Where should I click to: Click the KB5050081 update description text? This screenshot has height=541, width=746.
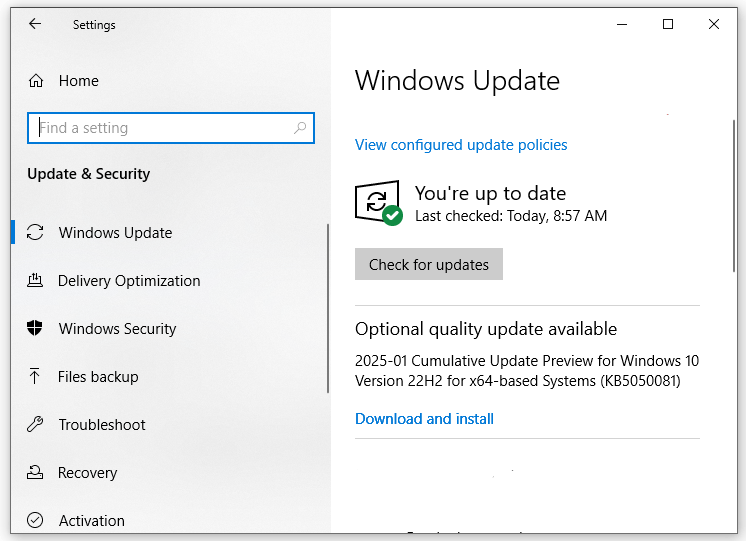(527, 371)
